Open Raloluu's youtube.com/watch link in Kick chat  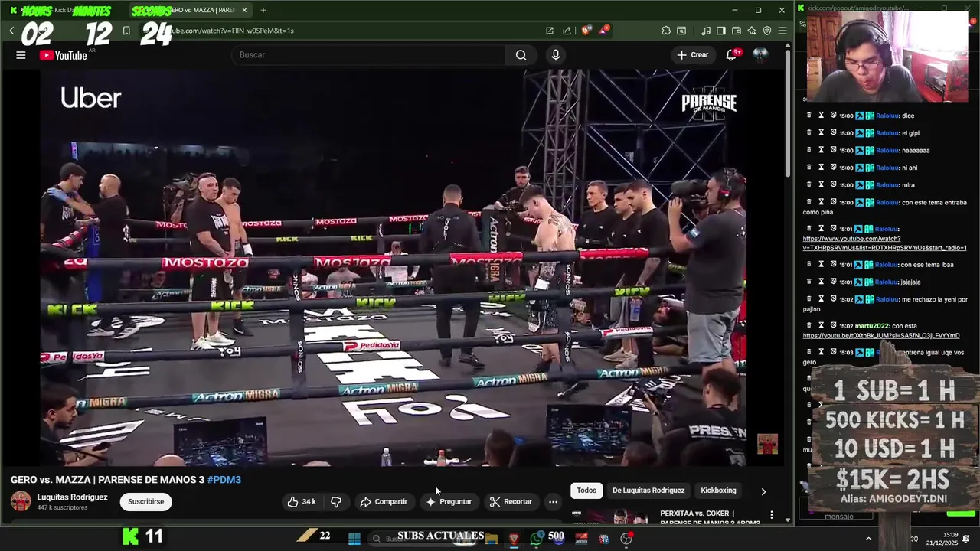coord(884,243)
